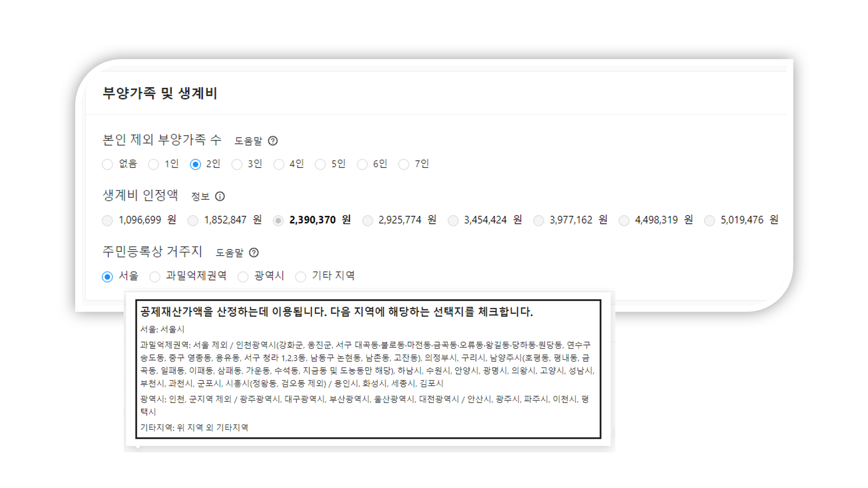The width and height of the screenshot is (868, 488).
Task: Select the 5,019,476 원 living cost radio
Action: pyautogui.click(x=710, y=221)
